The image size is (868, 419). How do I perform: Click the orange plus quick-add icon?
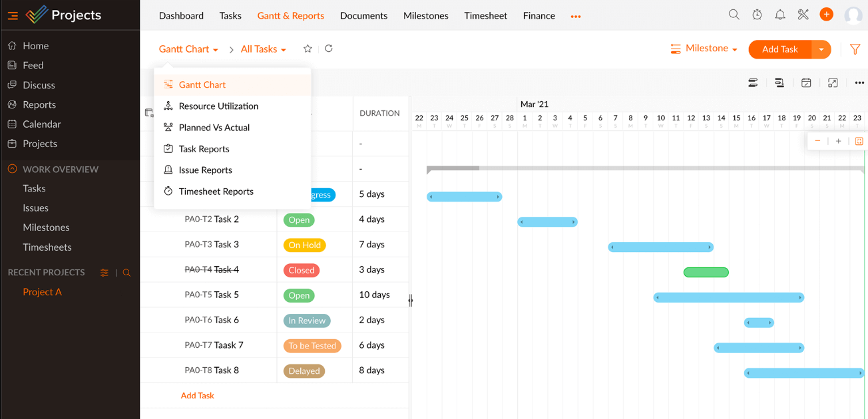pos(826,14)
